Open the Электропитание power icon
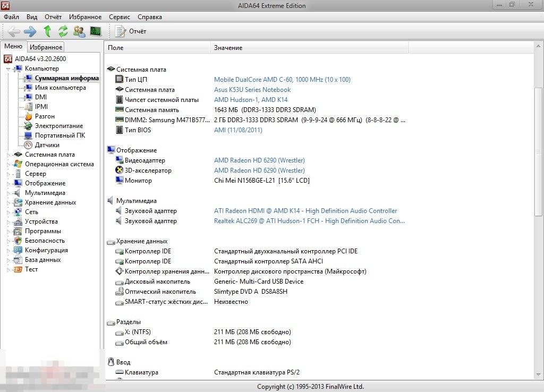This screenshot has width=544, height=392. [x=29, y=126]
